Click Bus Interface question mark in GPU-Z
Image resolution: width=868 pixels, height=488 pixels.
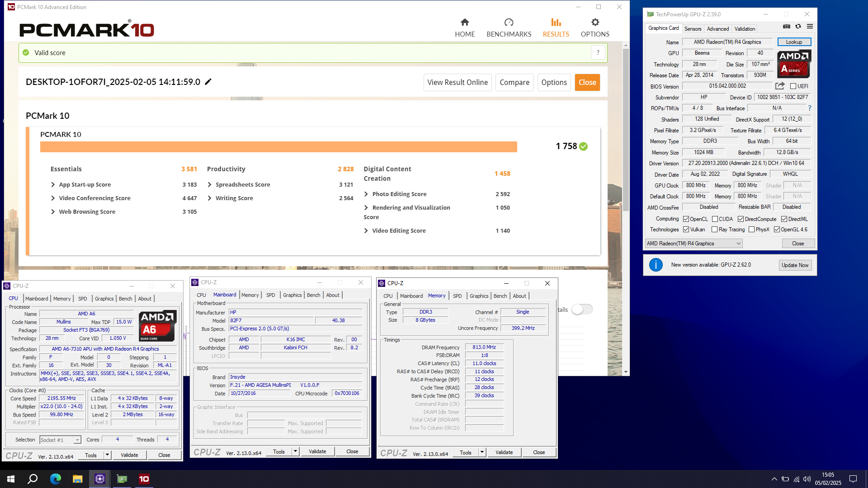coord(810,108)
